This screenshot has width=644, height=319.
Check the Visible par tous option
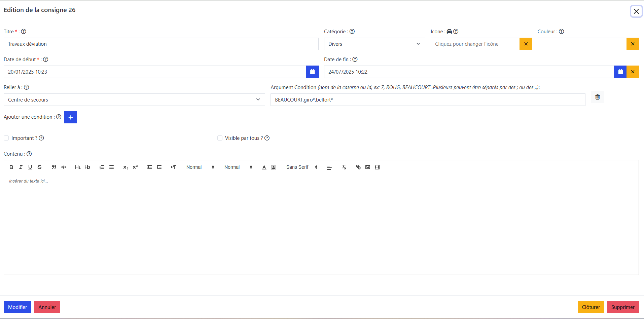(x=220, y=138)
